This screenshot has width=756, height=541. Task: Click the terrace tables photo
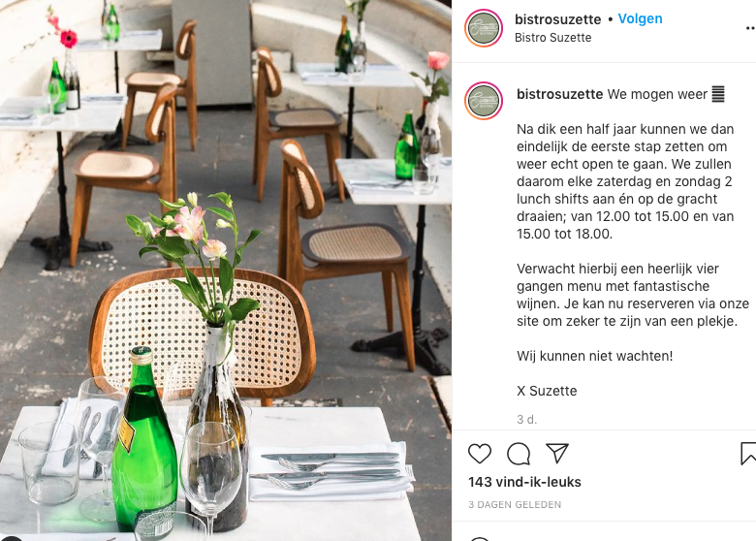click(226, 270)
